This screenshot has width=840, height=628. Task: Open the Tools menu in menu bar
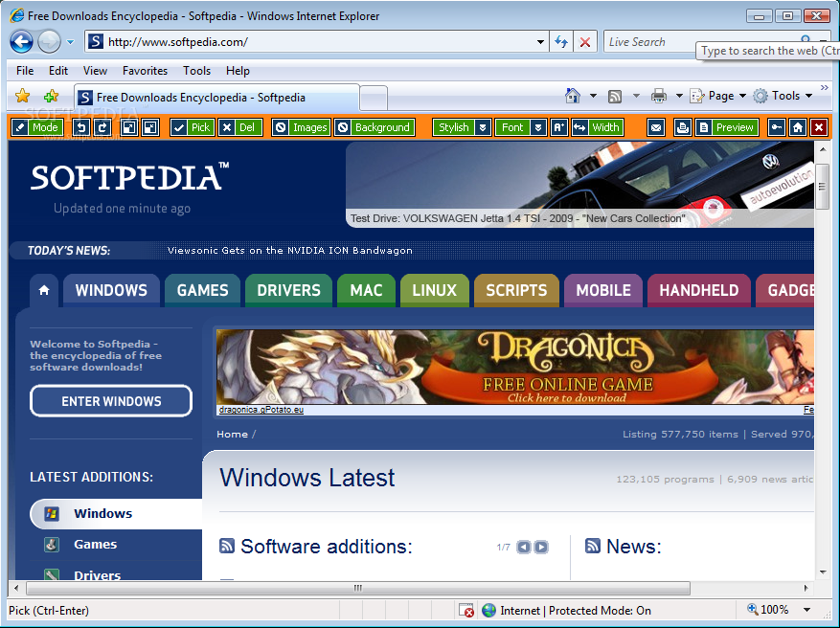pyautogui.click(x=196, y=71)
